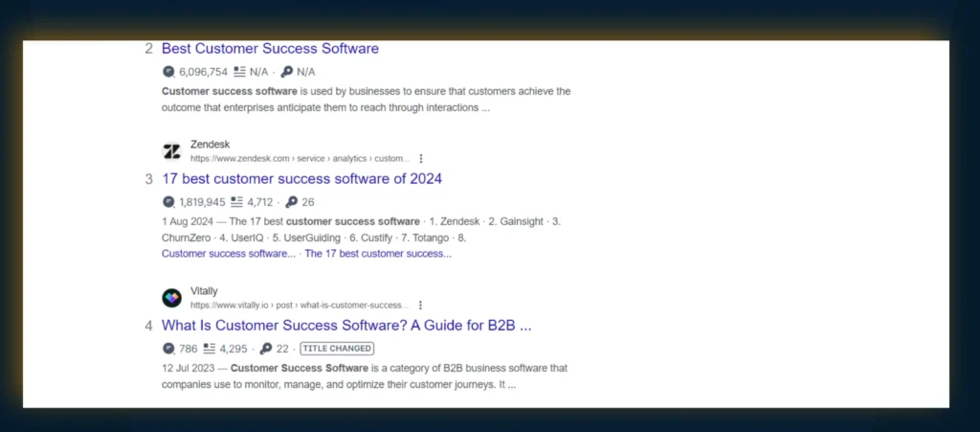The image size is (980, 432).
Task: Click traffic icon beside 1,819,945
Action: coord(169,202)
